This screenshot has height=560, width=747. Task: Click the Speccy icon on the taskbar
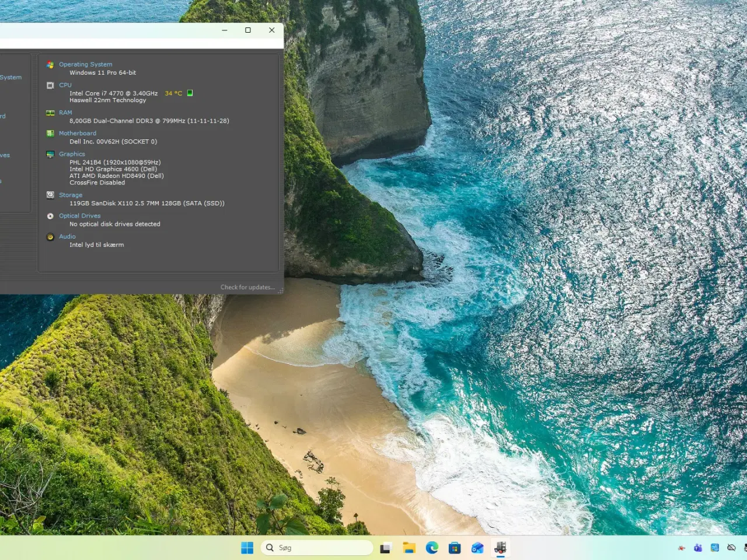pyautogui.click(x=500, y=547)
